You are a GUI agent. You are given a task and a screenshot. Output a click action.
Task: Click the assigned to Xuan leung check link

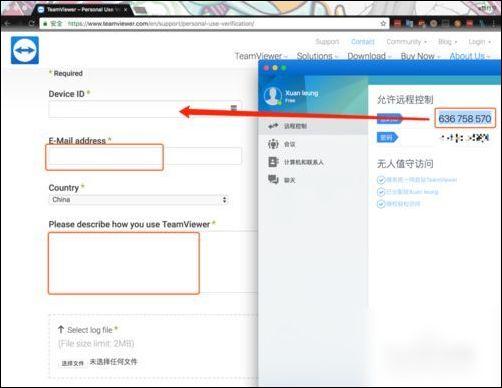pyautogui.click(x=407, y=192)
